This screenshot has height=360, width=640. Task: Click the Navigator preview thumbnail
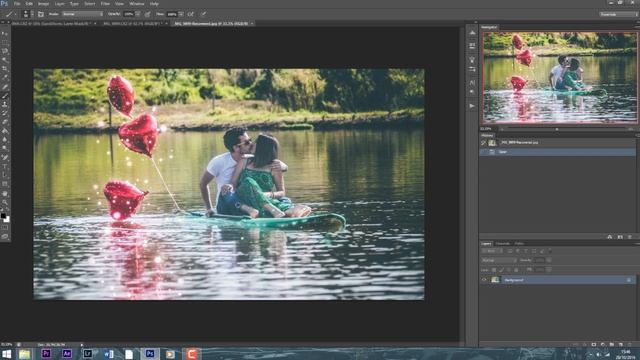(560, 78)
